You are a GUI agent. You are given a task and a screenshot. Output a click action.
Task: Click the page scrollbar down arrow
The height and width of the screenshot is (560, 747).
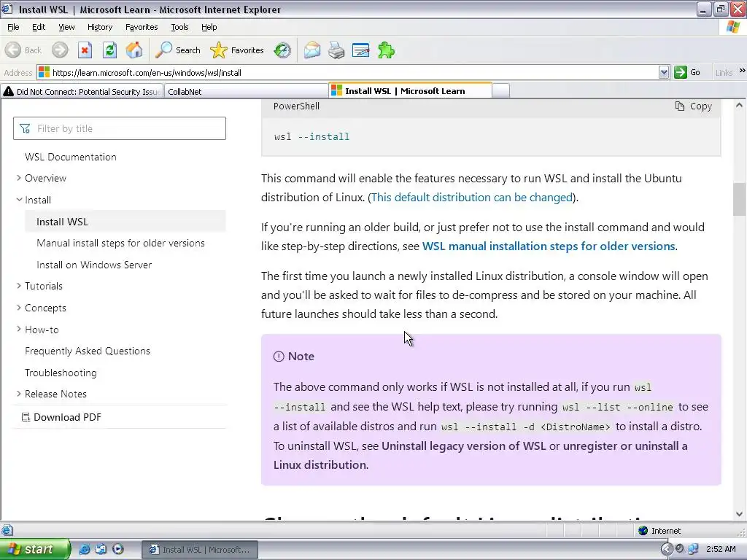point(740,514)
